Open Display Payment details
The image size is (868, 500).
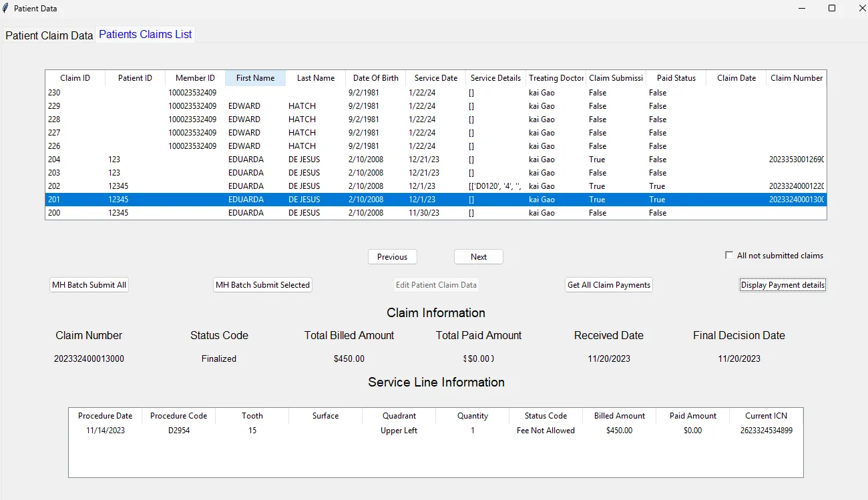[783, 285]
